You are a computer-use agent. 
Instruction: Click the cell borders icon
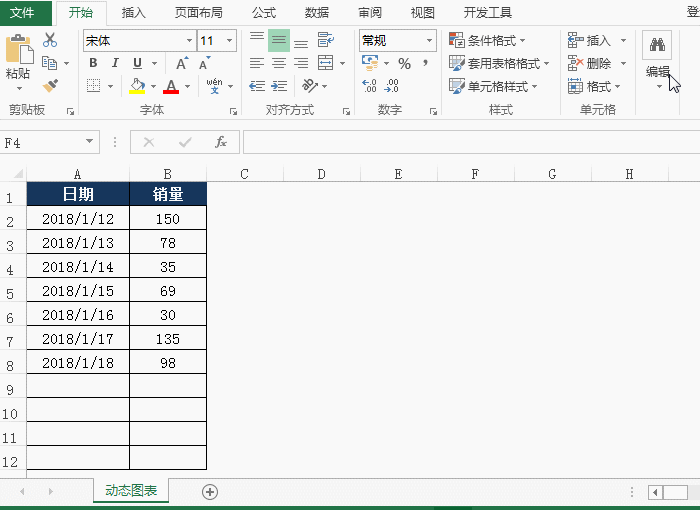click(93, 85)
